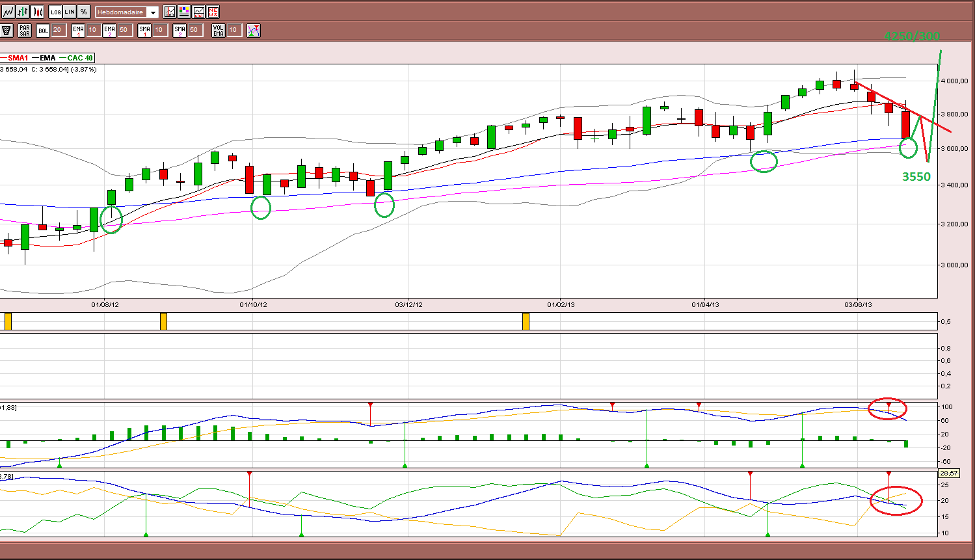Switch to line chart display
The height and width of the screenshot is (560, 975).
8,12
